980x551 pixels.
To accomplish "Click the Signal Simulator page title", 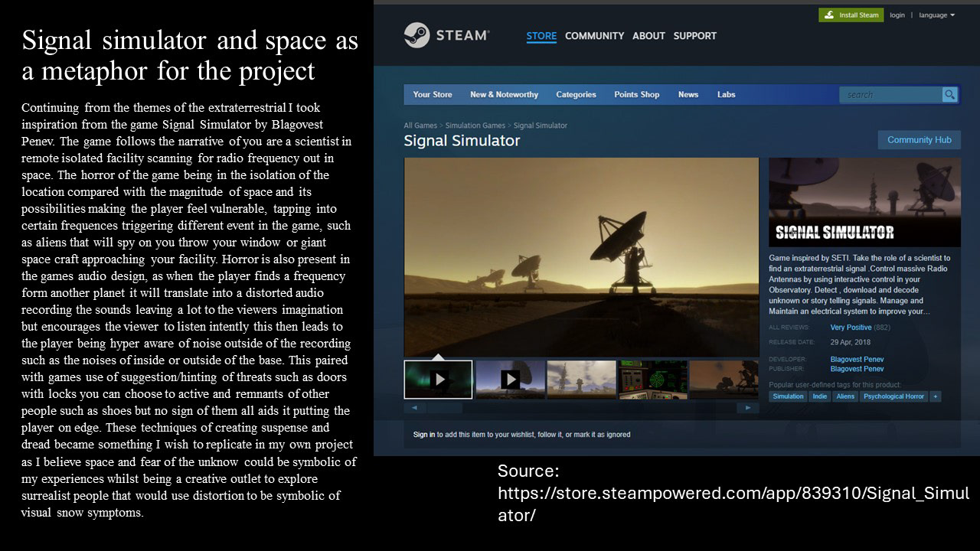I will point(462,141).
